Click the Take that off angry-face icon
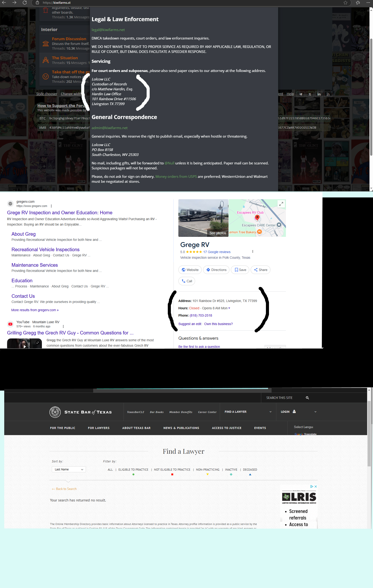373x588 pixels. [46, 76]
